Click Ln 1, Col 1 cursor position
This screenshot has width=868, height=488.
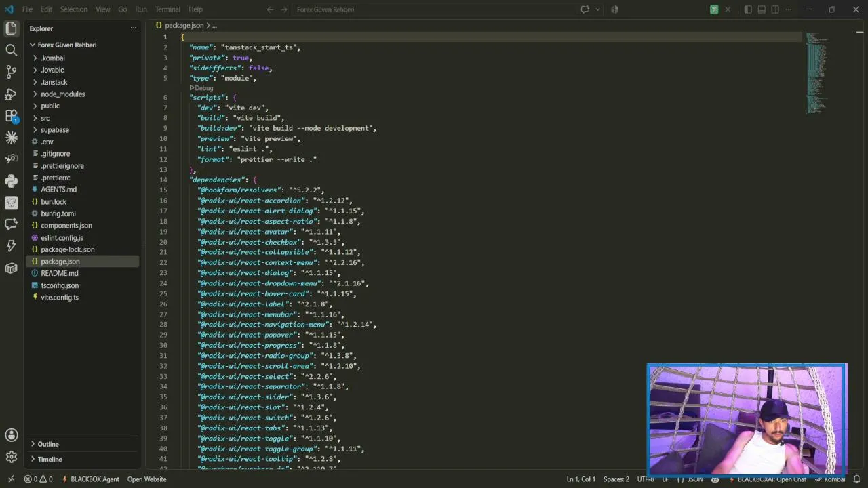click(581, 479)
